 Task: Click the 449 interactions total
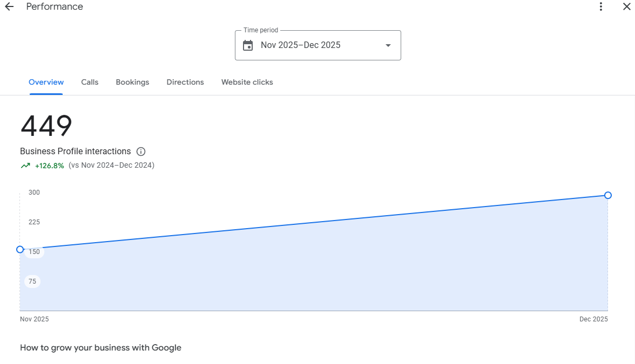pos(46,126)
